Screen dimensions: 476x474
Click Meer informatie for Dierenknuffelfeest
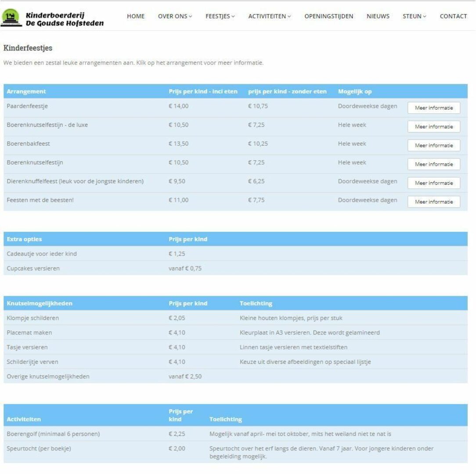pos(434,183)
